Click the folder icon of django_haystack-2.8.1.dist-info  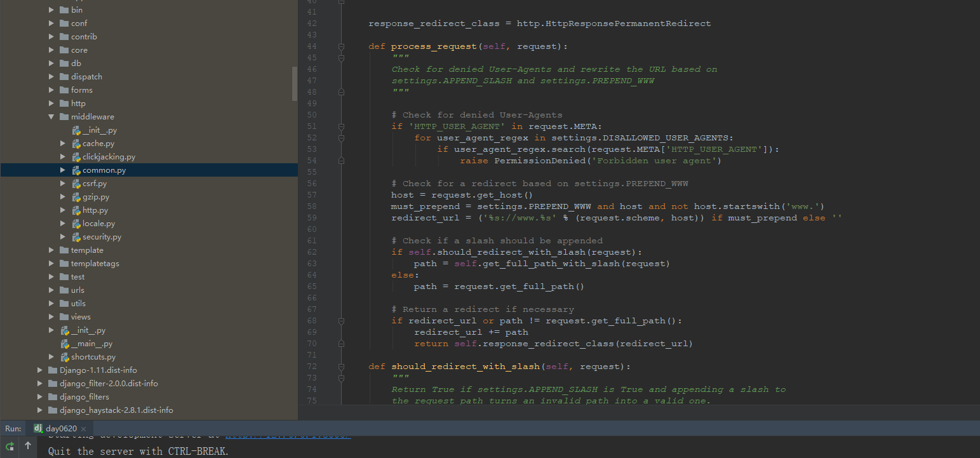[x=53, y=410]
